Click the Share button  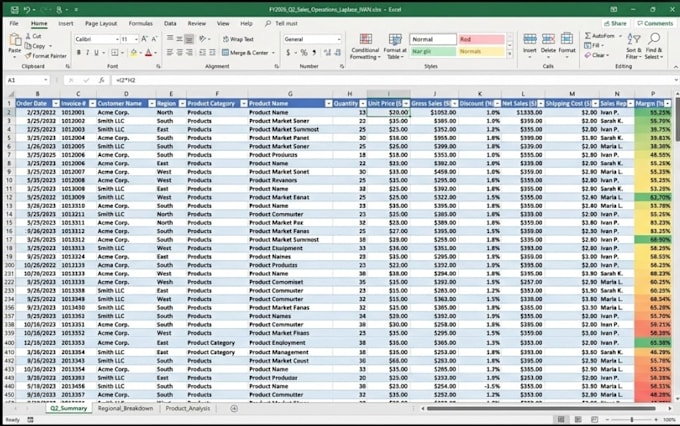pyautogui.click(x=615, y=23)
